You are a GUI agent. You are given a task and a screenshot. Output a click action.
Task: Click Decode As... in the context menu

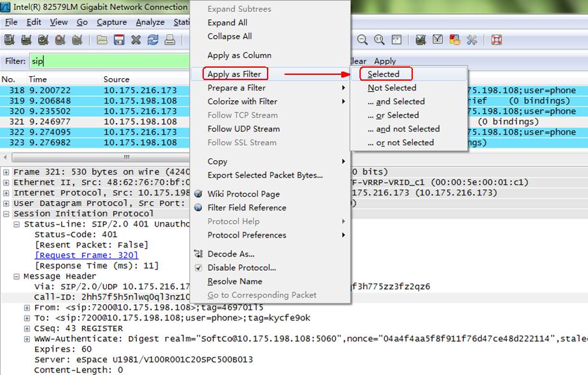(x=271, y=254)
